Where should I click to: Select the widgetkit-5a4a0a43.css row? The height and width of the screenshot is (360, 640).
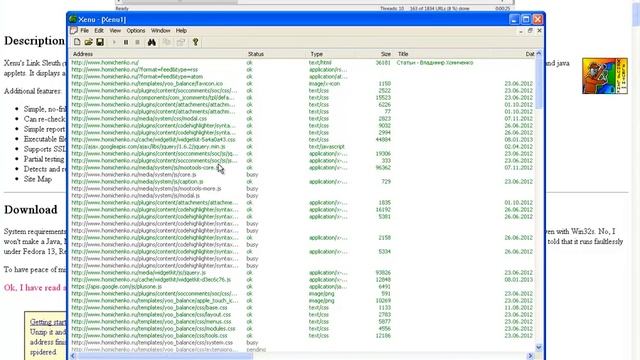point(302,140)
